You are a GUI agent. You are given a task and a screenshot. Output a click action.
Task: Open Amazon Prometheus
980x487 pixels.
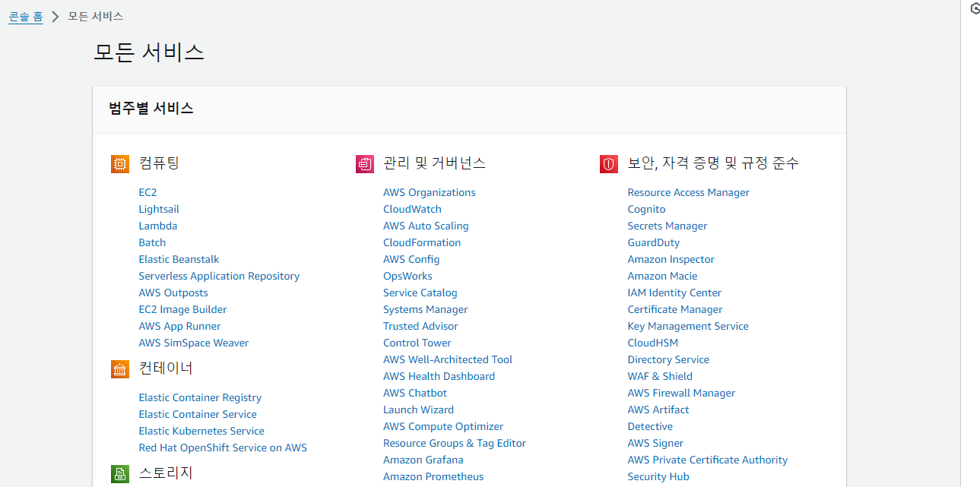click(433, 476)
